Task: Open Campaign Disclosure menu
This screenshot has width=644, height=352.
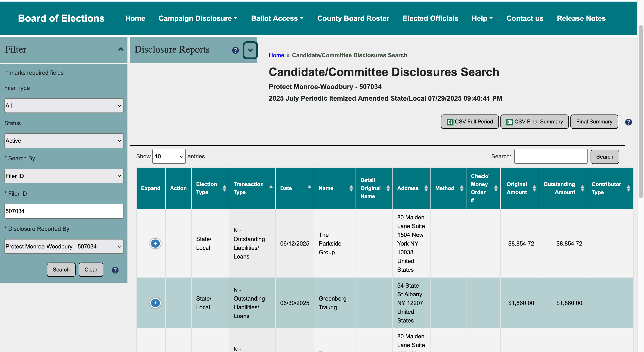Action: 198,18
